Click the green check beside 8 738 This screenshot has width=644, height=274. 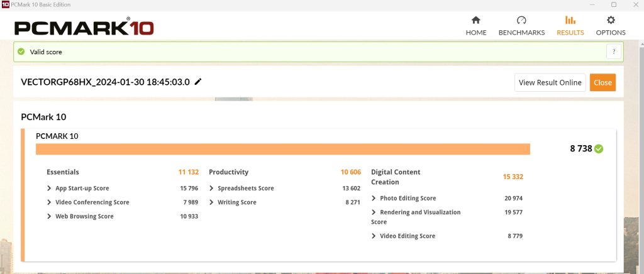[x=599, y=149]
